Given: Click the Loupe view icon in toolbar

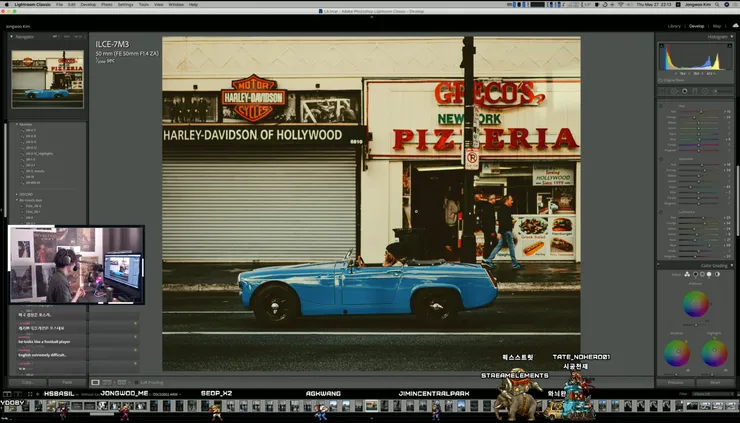Looking at the screenshot, I should 96,382.
